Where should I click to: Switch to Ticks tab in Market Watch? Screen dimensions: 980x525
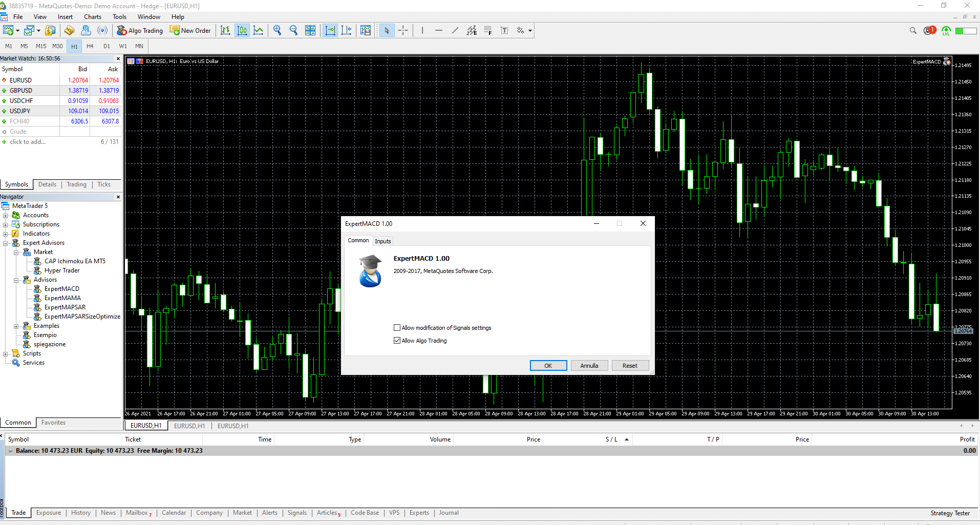tap(104, 184)
